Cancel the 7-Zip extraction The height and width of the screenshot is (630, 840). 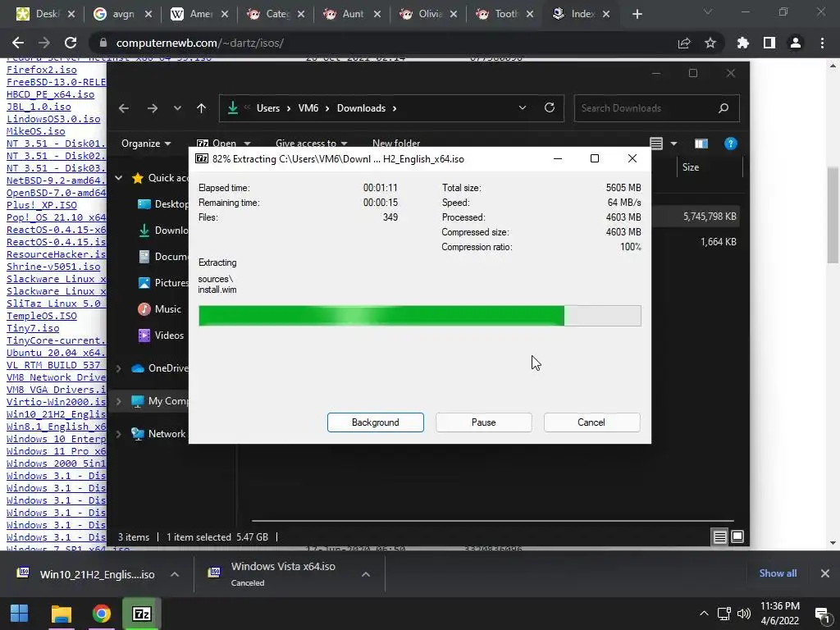tap(591, 422)
